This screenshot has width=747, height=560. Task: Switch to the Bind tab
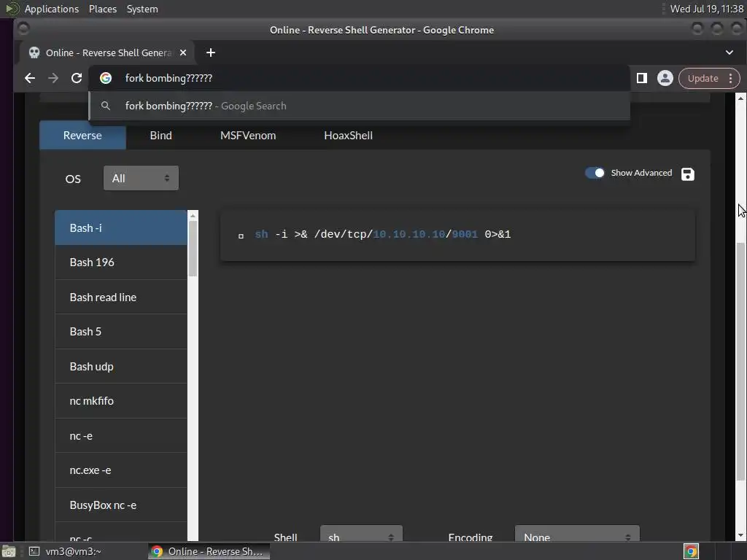click(160, 135)
